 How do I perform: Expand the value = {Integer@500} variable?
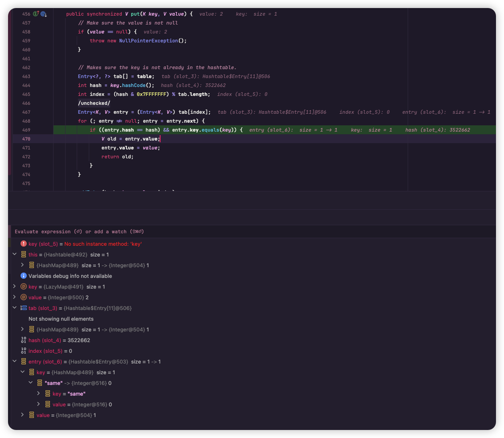pyautogui.click(x=14, y=297)
